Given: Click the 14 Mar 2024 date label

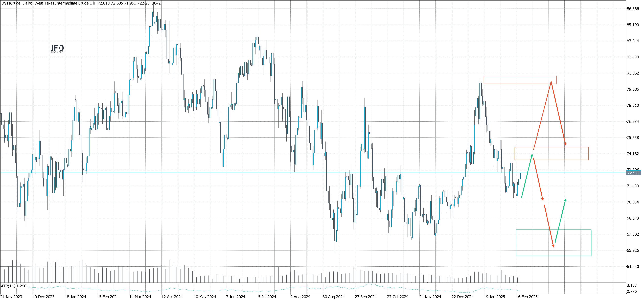Looking at the screenshot, I should coord(140,297).
